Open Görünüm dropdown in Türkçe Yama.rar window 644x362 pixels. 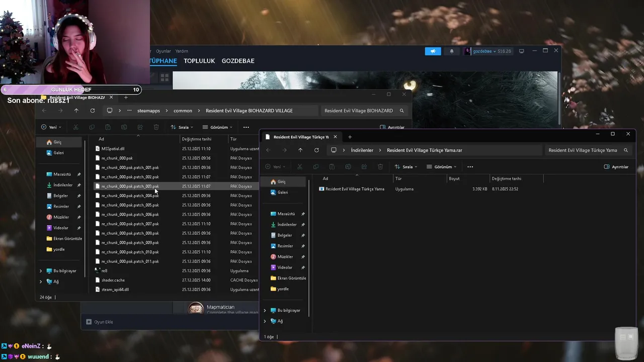442,167
